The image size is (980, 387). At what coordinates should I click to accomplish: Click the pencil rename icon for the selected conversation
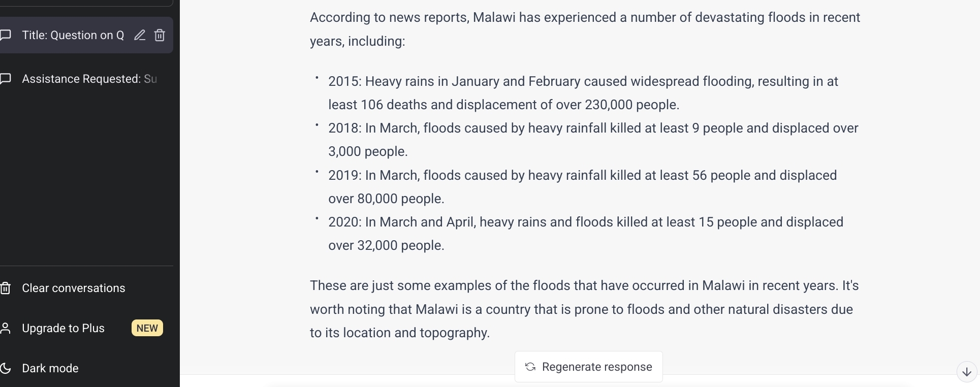140,35
